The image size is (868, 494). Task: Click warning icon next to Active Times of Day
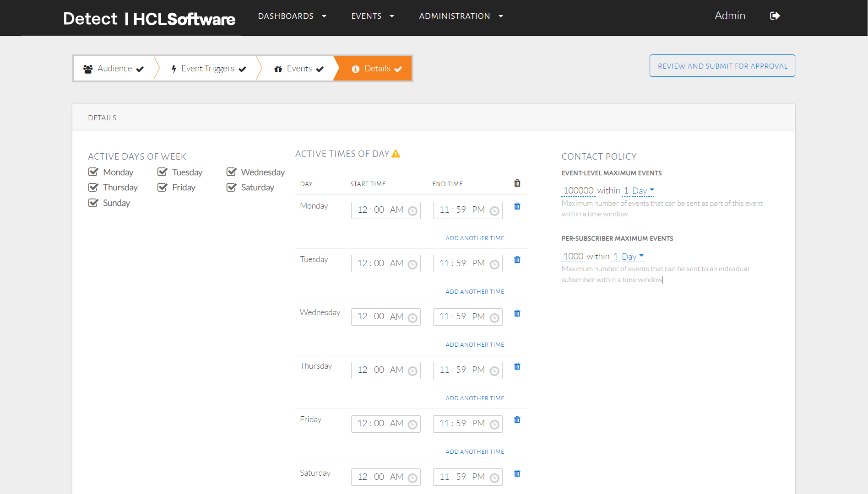pos(396,154)
